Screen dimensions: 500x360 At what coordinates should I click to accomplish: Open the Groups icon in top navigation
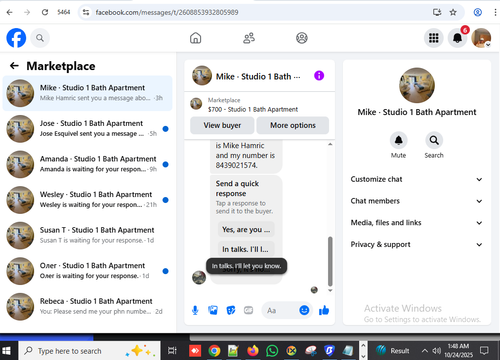pyautogui.click(x=302, y=38)
